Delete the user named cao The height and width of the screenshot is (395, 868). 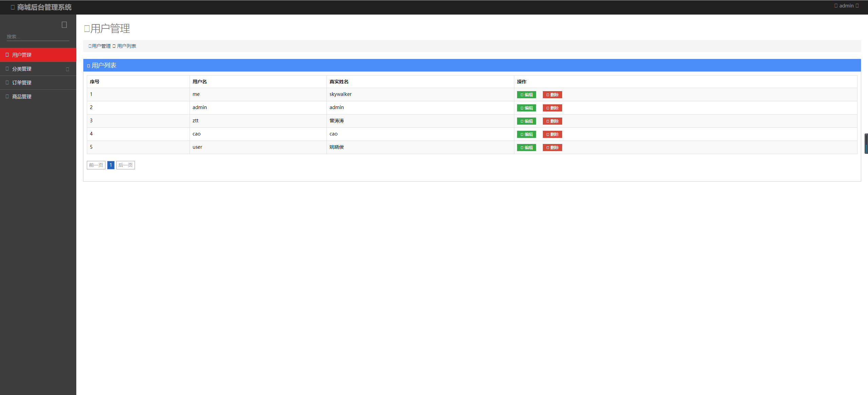coord(552,134)
